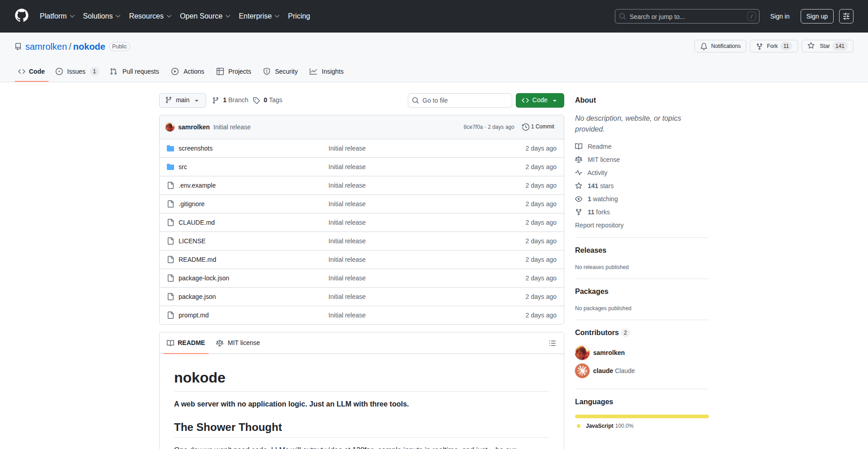Open the Actions tab
Screen dimensions: 868x449
188,71
